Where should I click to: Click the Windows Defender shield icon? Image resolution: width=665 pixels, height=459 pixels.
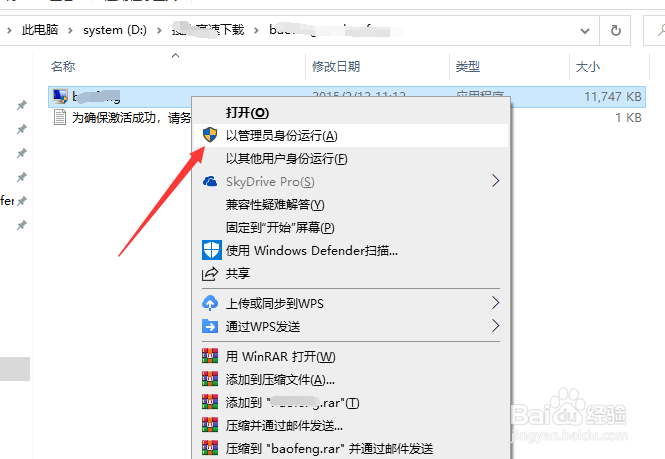211,250
